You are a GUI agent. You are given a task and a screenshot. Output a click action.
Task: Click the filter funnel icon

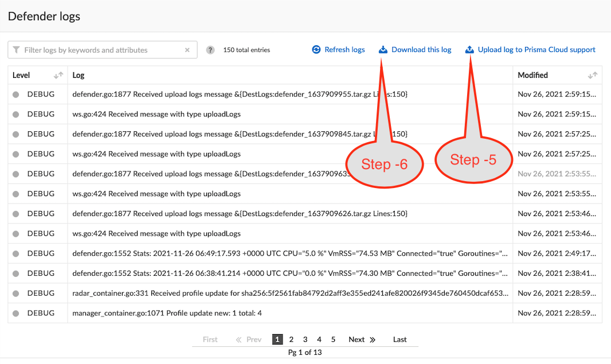(17, 50)
